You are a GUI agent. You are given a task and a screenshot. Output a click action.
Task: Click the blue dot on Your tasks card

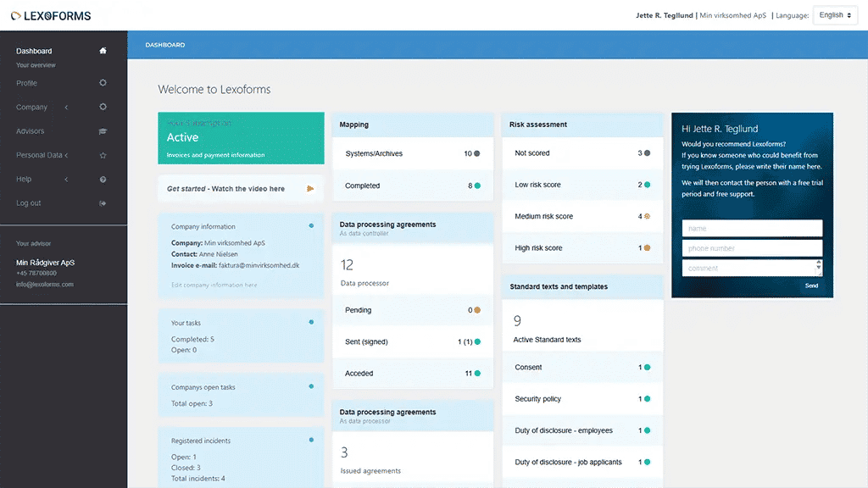311,322
